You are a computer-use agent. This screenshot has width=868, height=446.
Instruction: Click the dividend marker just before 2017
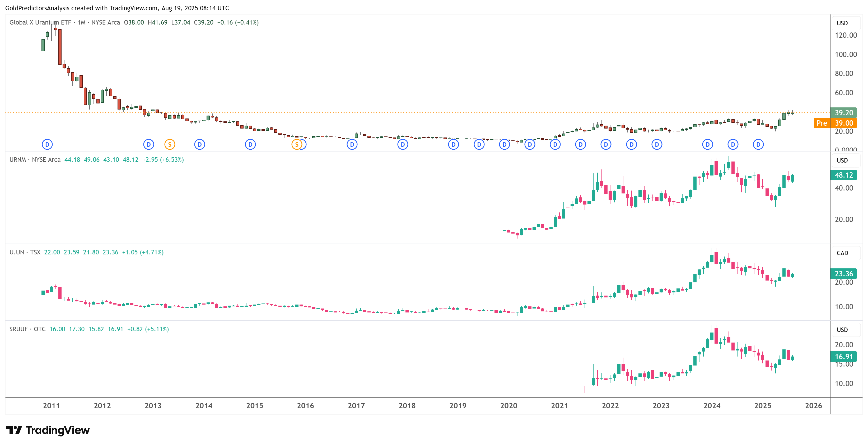(x=352, y=144)
